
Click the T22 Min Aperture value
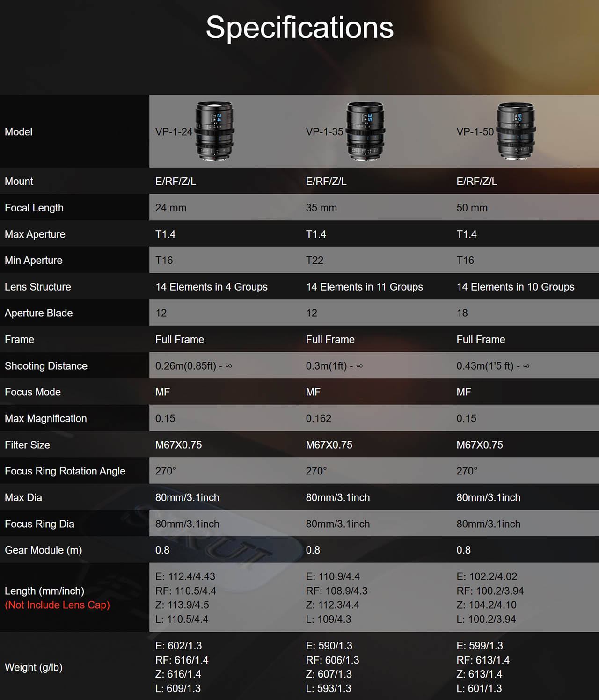point(314,261)
